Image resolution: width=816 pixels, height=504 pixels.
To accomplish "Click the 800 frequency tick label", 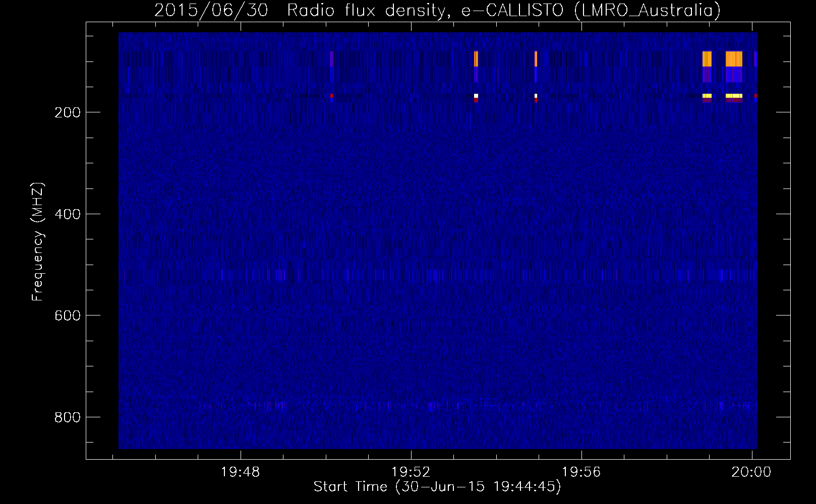I will point(68,417).
